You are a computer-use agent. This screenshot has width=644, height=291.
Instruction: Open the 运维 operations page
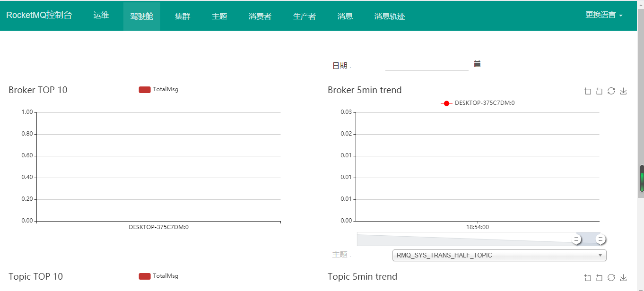pos(101,15)
